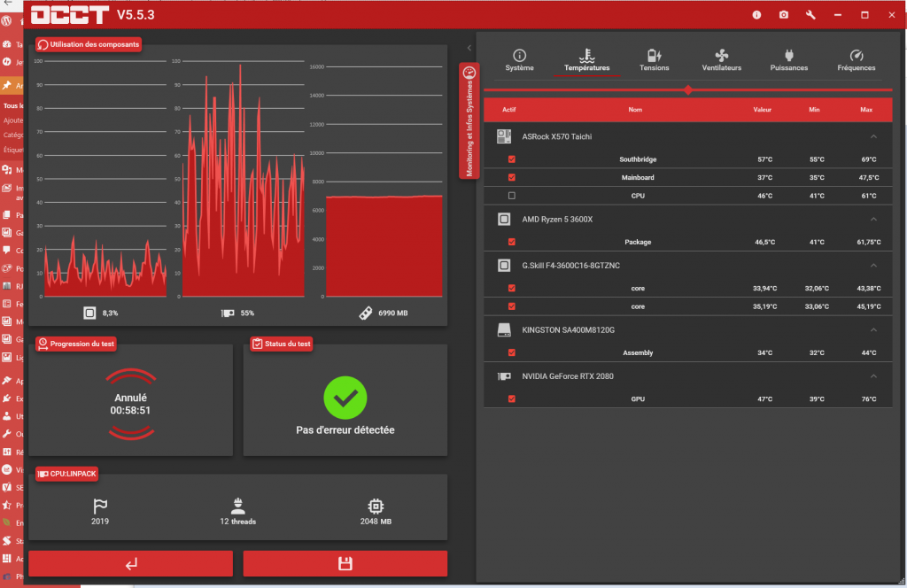907x588 pixels.
Task: Uncheck the core checkbox showing 33,94°C
Action: click(511, 288)
